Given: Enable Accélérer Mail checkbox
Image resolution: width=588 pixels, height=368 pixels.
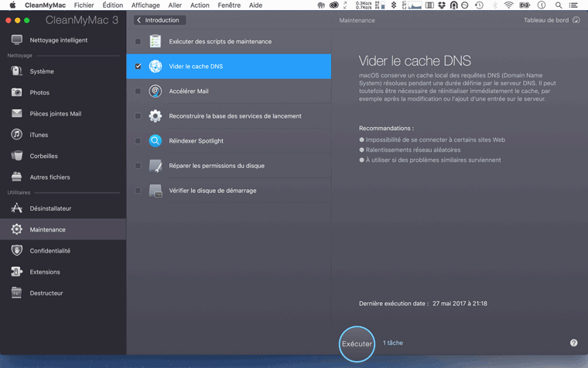Looking at the screenshot, I should tap(138, 91).
